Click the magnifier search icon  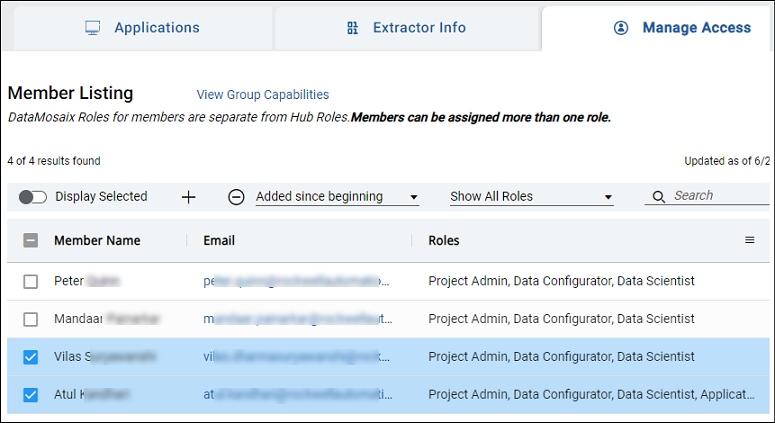coord(658,197)
